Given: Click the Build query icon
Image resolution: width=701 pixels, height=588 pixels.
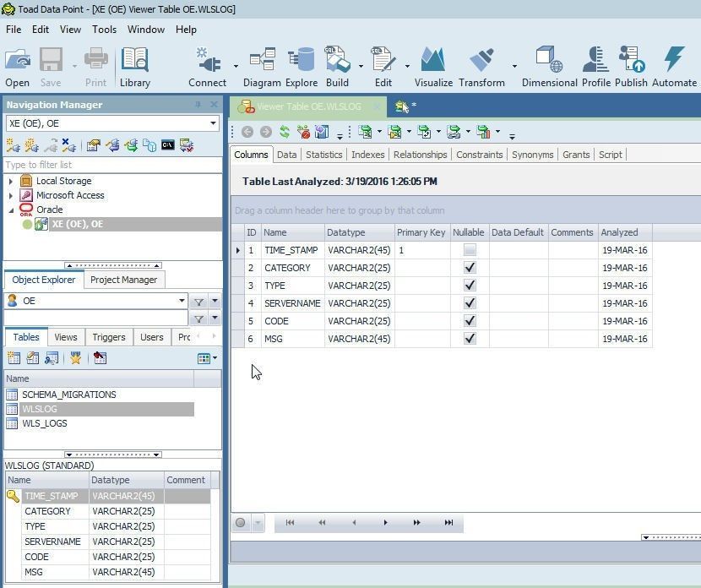Looking at the screenshot, I should (x=338, y=60).
